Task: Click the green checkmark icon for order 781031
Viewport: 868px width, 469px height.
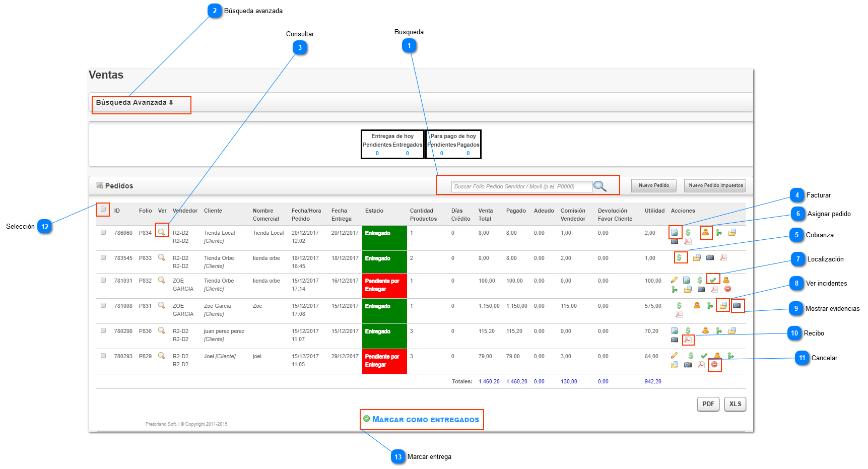Action: click(713, 280)
